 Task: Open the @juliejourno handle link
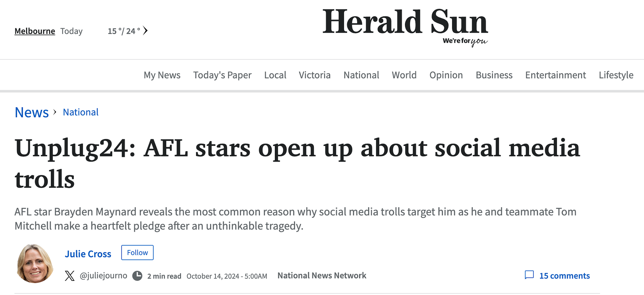pyautogui.click(x=103, y=276)
